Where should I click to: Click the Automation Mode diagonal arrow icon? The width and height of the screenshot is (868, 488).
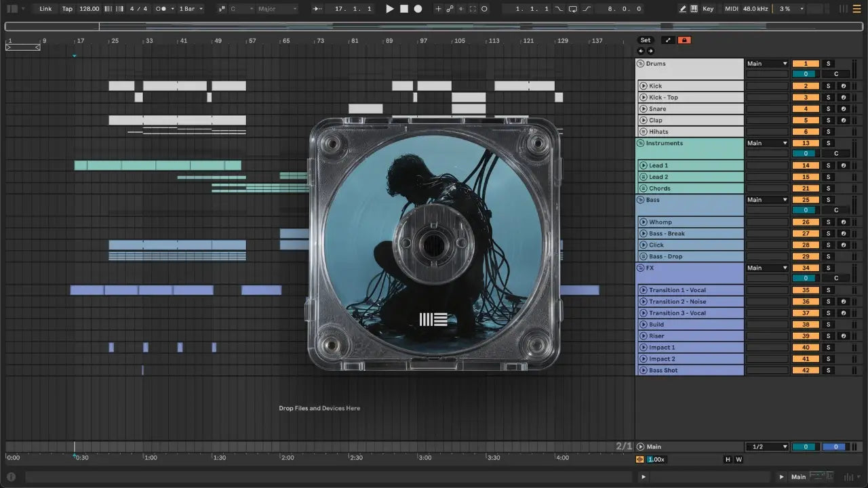[667, 40]
